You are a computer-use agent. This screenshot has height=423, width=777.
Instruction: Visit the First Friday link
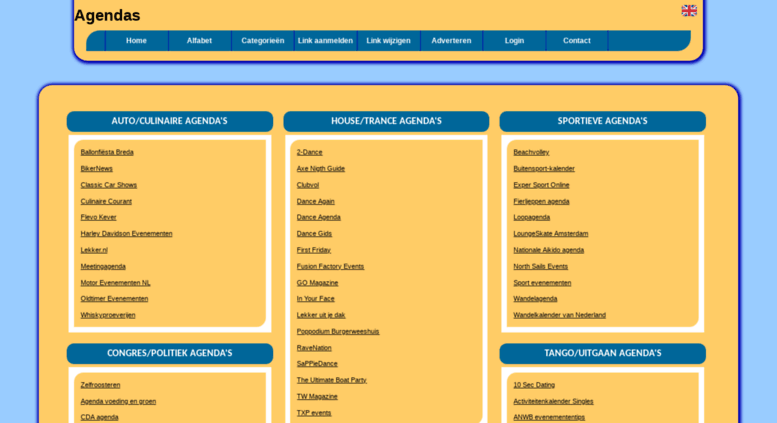pyautogui.click(x=314, y=250)
